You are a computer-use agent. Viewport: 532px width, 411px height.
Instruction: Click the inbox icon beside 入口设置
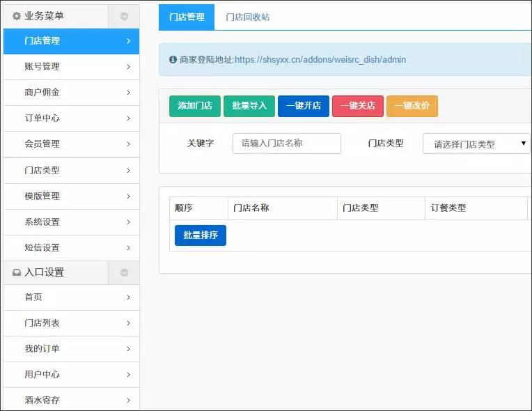tap(17, 272)
